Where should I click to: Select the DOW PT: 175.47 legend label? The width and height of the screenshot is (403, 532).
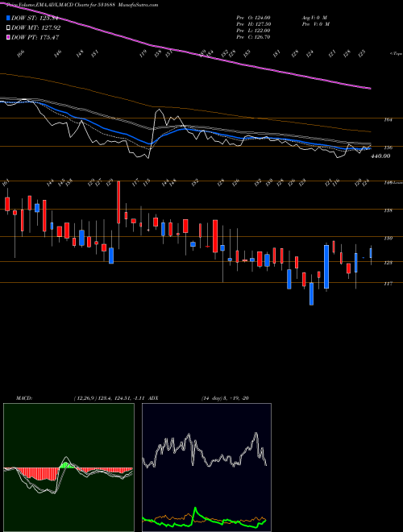pyautogui.click(x=35, y=37)
